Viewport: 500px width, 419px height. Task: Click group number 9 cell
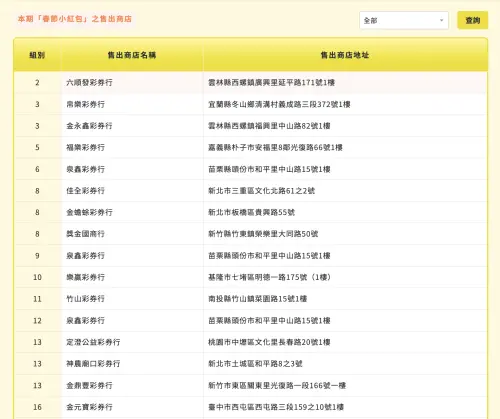(x=37, y=255)
